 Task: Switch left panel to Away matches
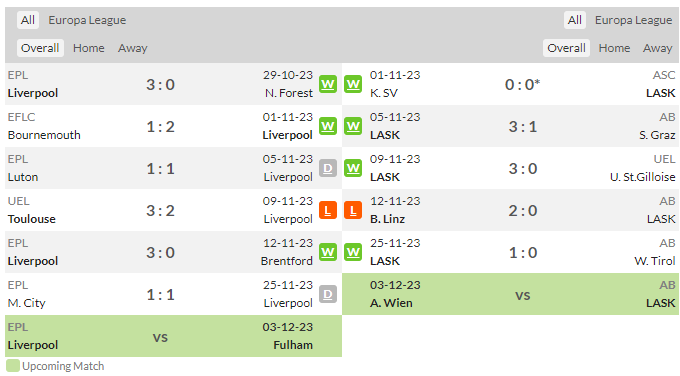133,48
